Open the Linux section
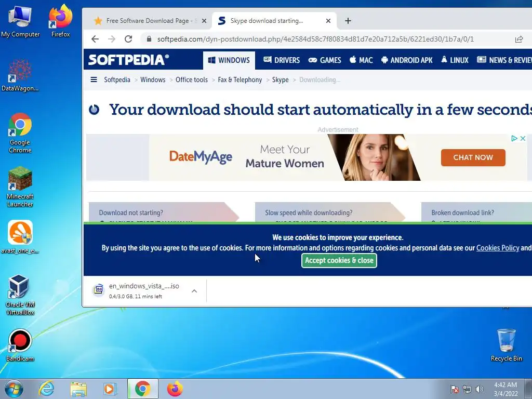The image size is (532, 399). pyautogui.click(x=455, y=60)
